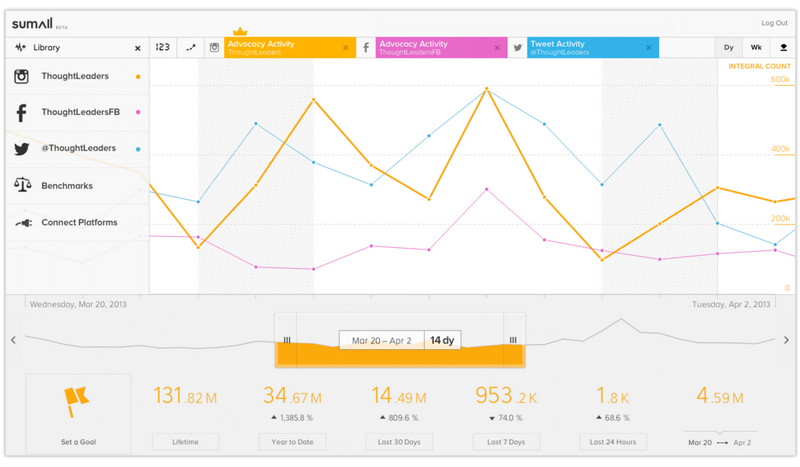The image size is (800, 467).
Task: Click the 4.59 M value
Action: tap(720, 396)
